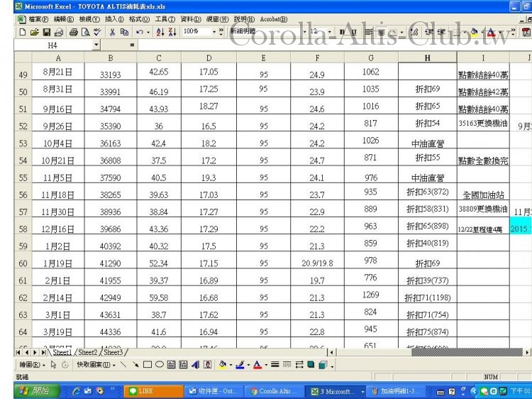Select the Line drawing tool
The height and width of the screenshot is (399, 532).
pyautogui.click(x=123, y=365)
